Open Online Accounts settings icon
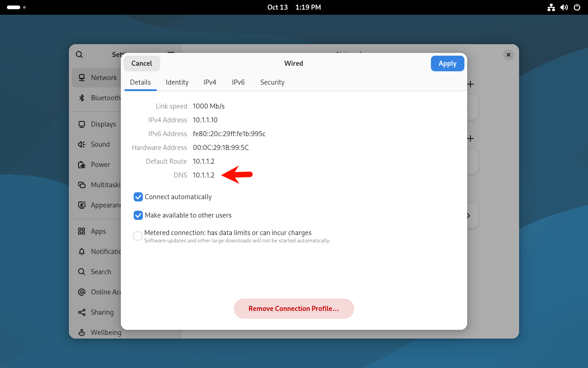The height and width of the screenshot is (368, 588). pos(82,292)
